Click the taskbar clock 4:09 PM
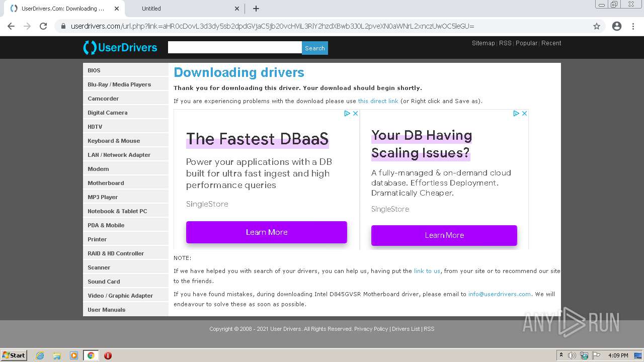Viewport: 644px width, 362px height. 618,355
